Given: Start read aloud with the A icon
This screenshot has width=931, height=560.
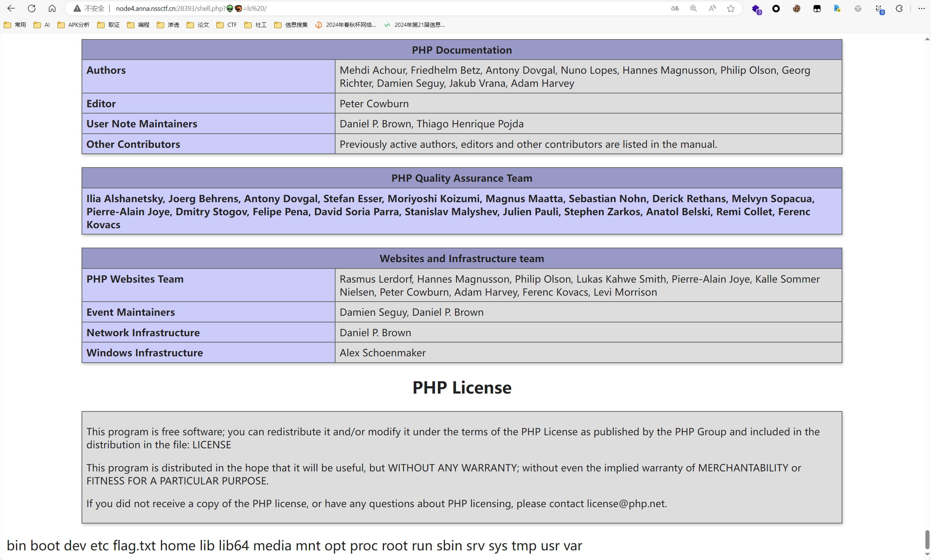Looking at the screenshot, I should tap(712, 8).
